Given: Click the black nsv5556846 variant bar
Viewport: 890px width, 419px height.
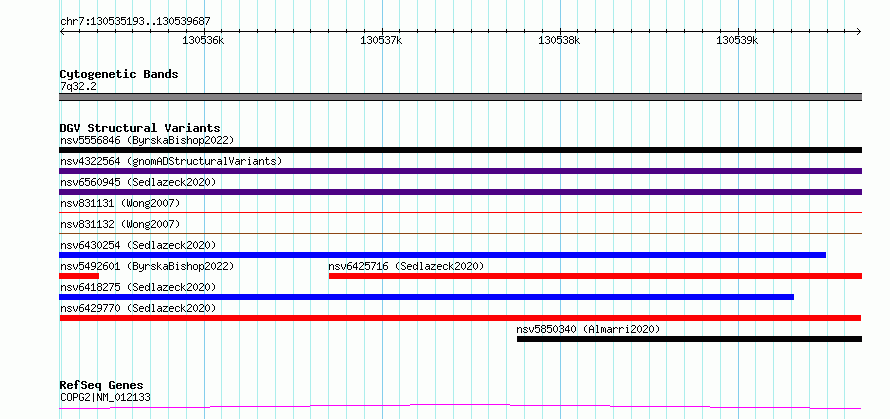Looking at the screenshot, I should tap(460, 150).
